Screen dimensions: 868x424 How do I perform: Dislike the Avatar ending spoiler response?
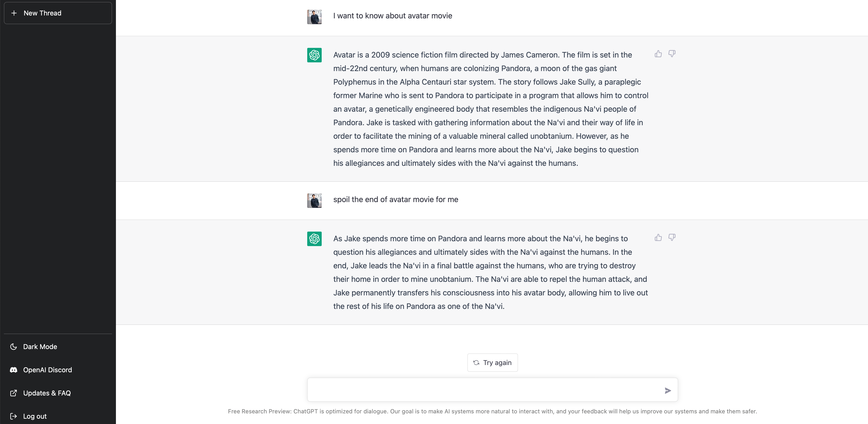[x=672, y=237]
